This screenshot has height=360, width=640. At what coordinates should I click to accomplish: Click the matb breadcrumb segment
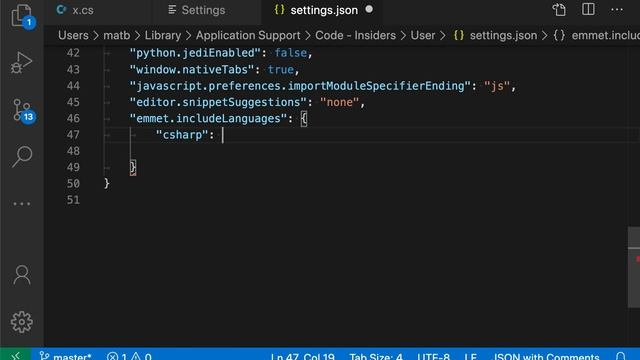tap(117, 36)
